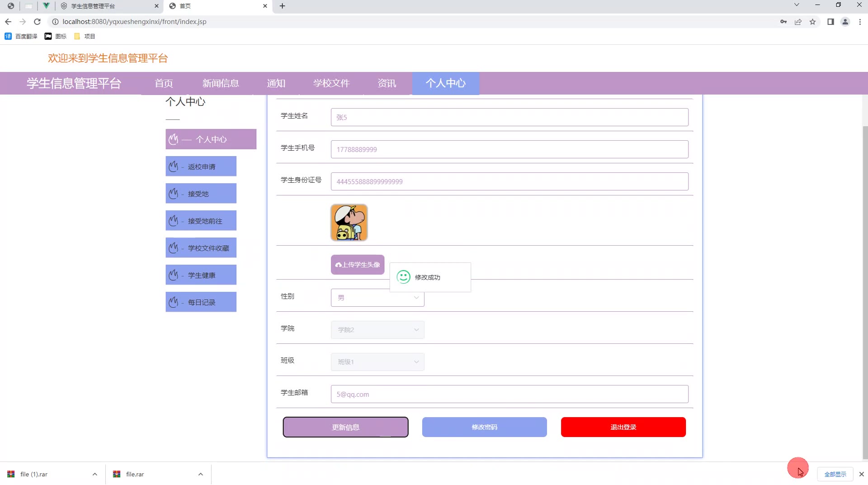Image resolution: width=868 pixels, height=485 pixels.
Task: Open 新闻信息 in the navigation bar
Action: coord(221,83)
